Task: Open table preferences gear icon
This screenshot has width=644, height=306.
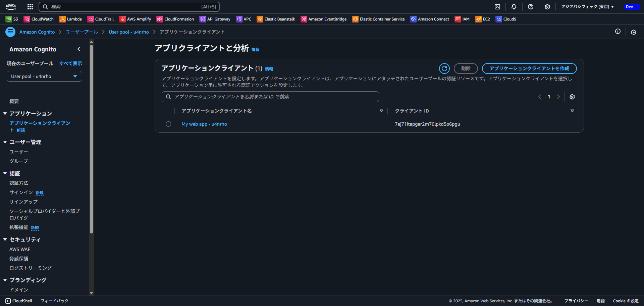Action: tap(572, 97)
